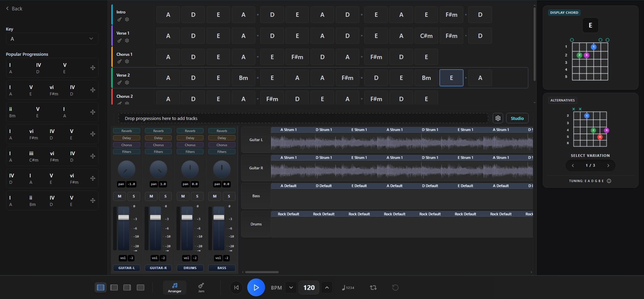Select the third panel layout icon
Image resolution: width=644 pixels, height=299 pixels.
click(127, 288)
